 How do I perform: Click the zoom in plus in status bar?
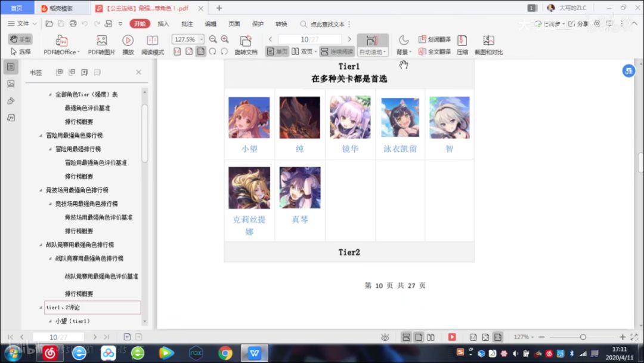(x=623, y=337)
